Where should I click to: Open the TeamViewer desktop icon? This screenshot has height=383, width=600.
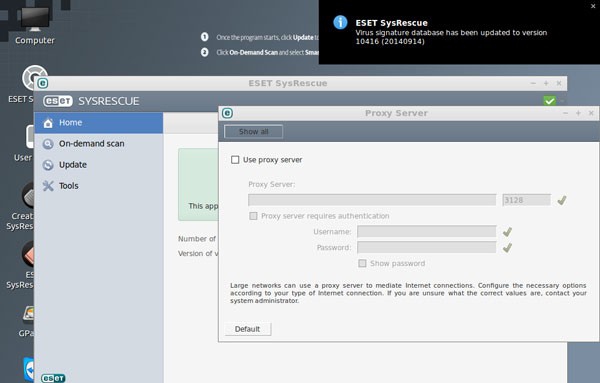(29, 369)
